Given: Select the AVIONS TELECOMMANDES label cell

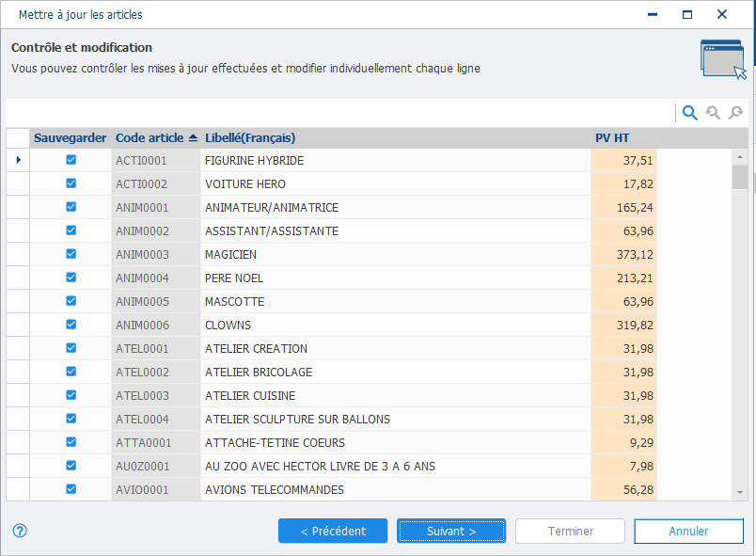Looking at the screenshot, I should click(396, 489).
